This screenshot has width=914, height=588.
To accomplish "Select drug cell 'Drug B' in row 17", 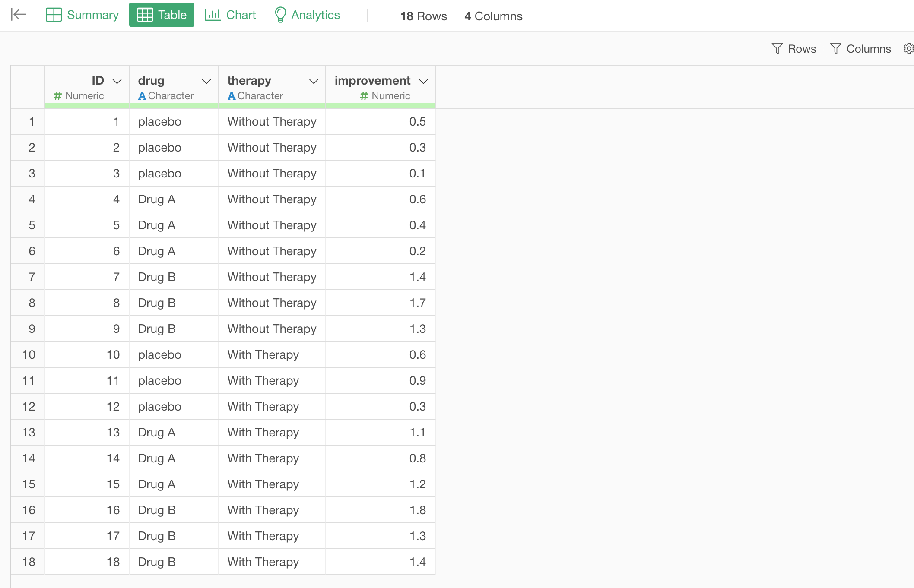I will pos(174,536).
